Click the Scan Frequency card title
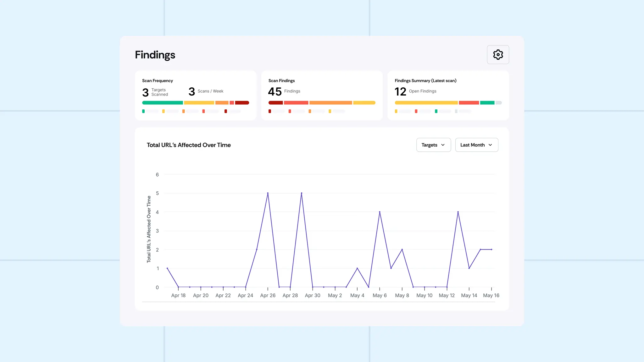644x362 pixels. coord(158,81)
